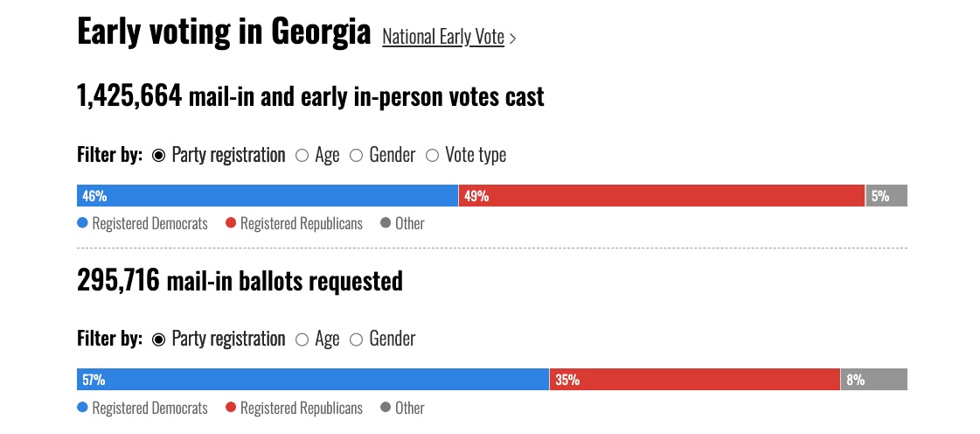Image resolution: width=980 pixels, height=434 pixels.
Task: Select Party registration for mail-in ballots requested
Action: click(x=159, y=339)
